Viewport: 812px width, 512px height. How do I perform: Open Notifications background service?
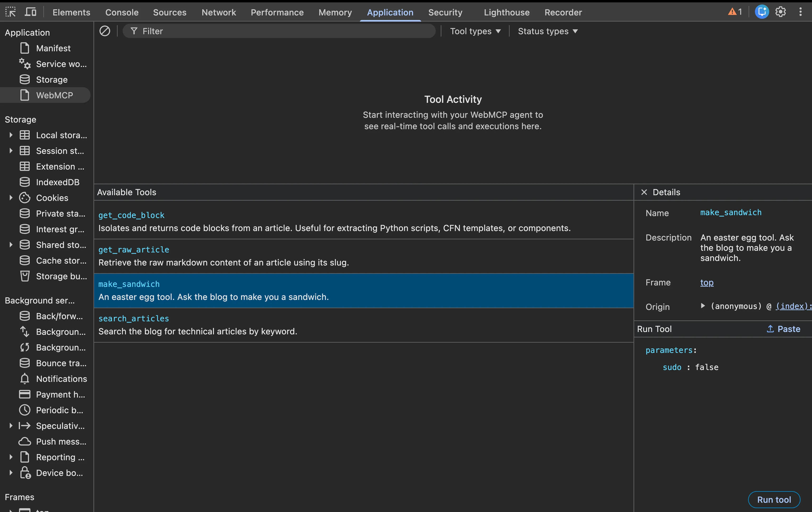(45, 379)
